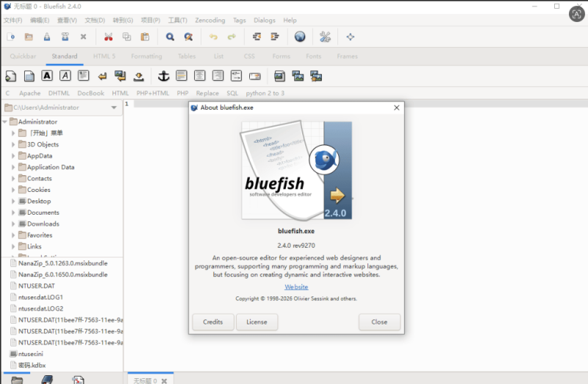
Task: Click the Save file toolbar icon
Action: point(47,37)
